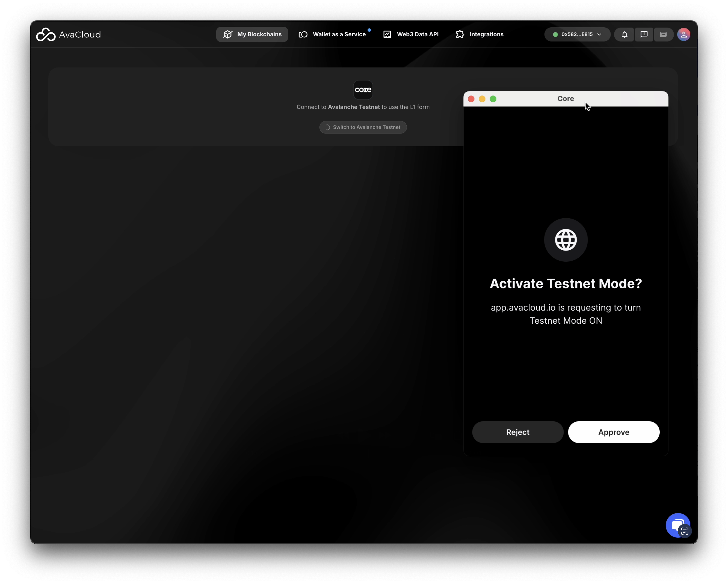Click the AvaCloud logo
The width and height of the screenshot is (728, 584).
click(x=68, y=34)
